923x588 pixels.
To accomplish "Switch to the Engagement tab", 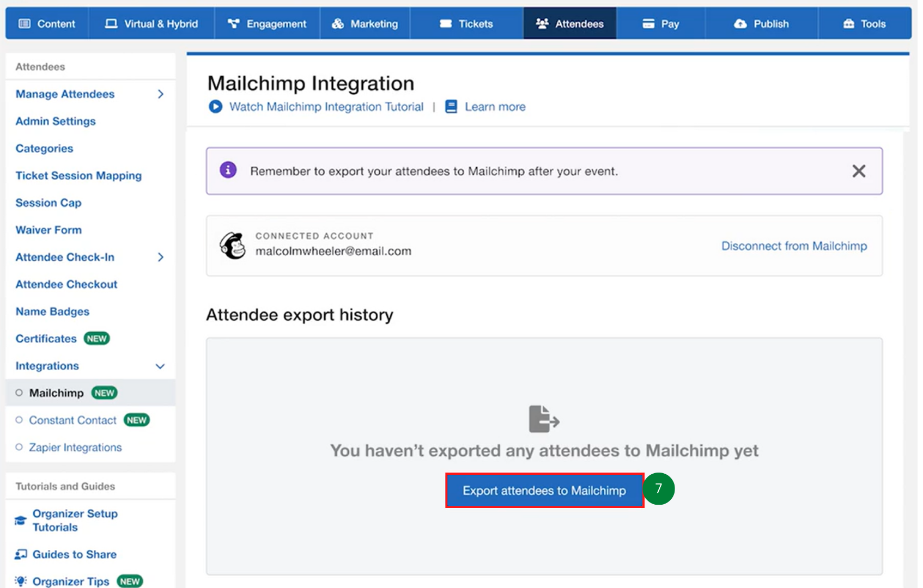I will (267, 23).
